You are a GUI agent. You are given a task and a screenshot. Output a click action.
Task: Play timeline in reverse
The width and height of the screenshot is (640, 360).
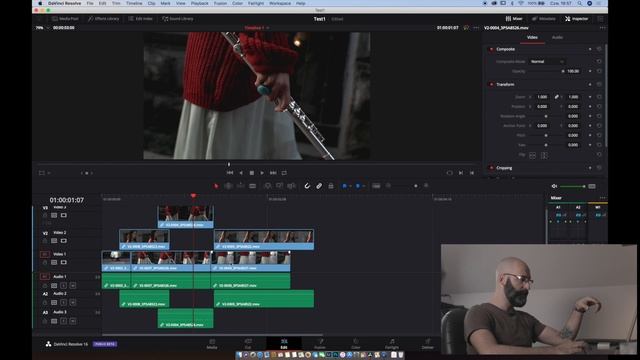point(241,173)
